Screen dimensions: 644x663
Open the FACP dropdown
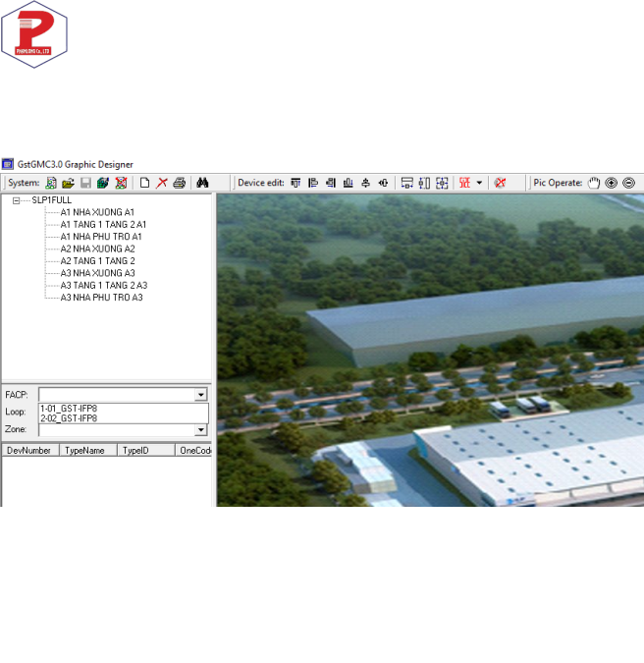point(200,395)
